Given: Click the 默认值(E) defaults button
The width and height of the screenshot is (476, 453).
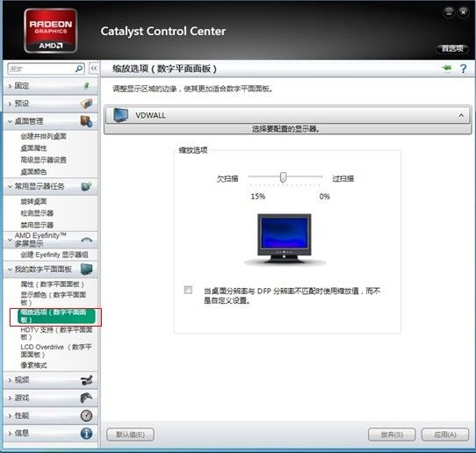Looking at the screenshot, I should (x=131, y=435).
